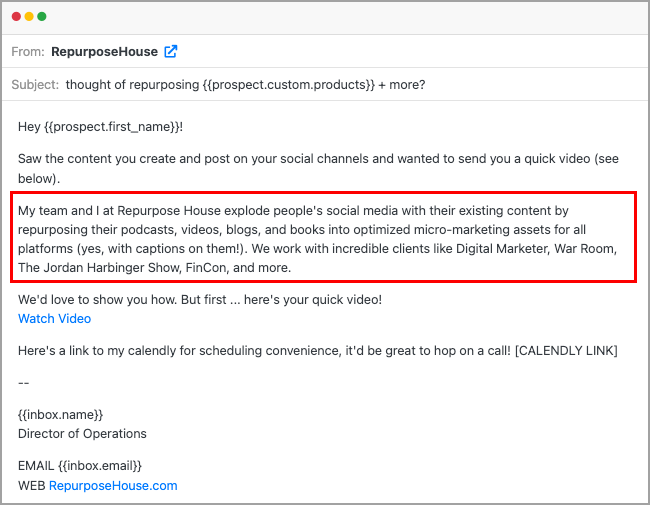650x505 pixels.
Task: Maximize the window using the green button
Action: pos(42,17)
